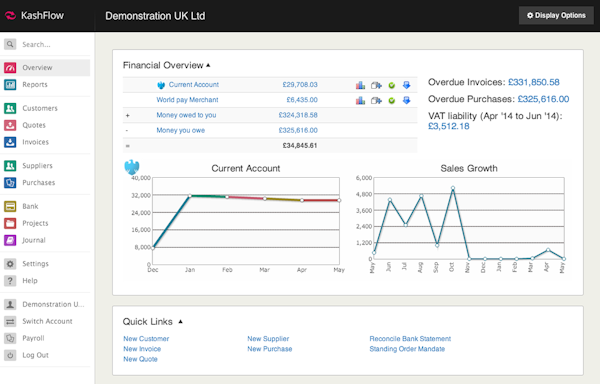This screenshot has width=600, height=384.
Task: Click the Invoices sidebar icon
Action: point(10,142)
